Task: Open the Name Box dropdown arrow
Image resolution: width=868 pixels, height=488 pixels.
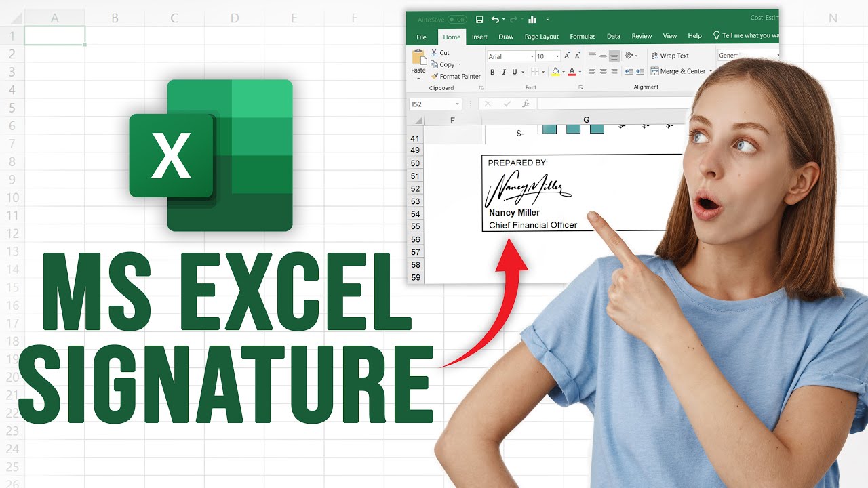Action: click(x=458, y=104)
